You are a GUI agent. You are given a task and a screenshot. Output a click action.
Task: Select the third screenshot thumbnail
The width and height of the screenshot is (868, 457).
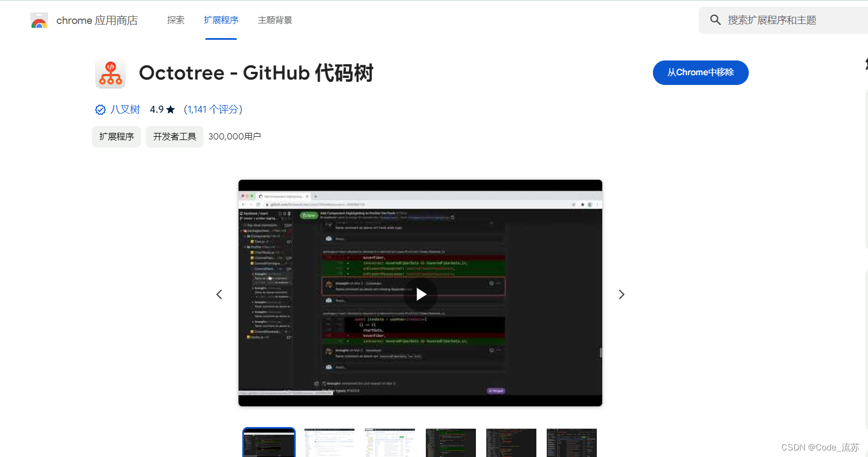tap(390, 443)
